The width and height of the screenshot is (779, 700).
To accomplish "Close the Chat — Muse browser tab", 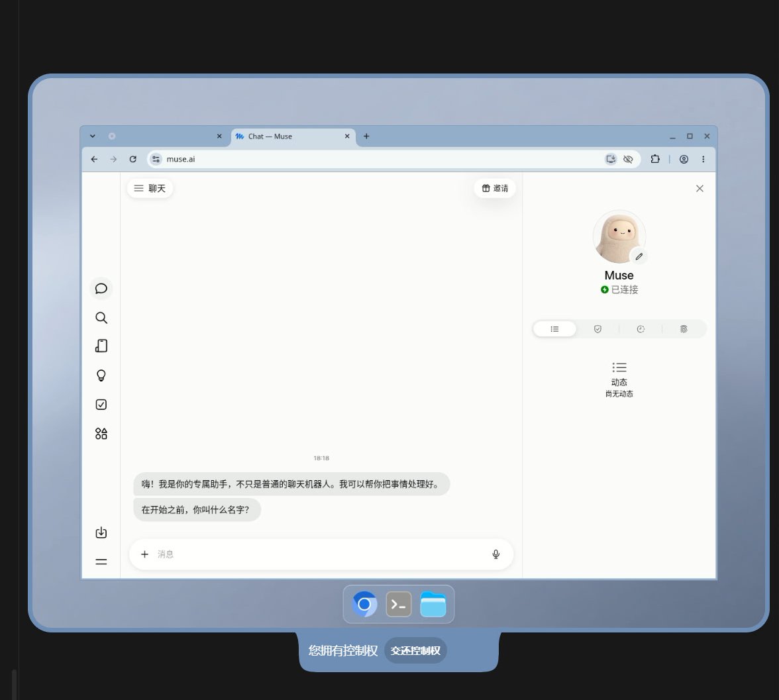I will [347, 136].
